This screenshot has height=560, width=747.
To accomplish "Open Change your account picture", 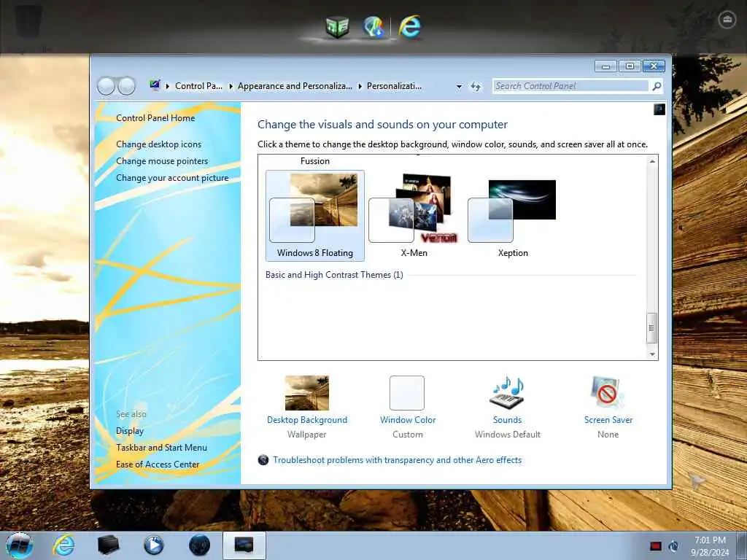I will tap(172, 178).
